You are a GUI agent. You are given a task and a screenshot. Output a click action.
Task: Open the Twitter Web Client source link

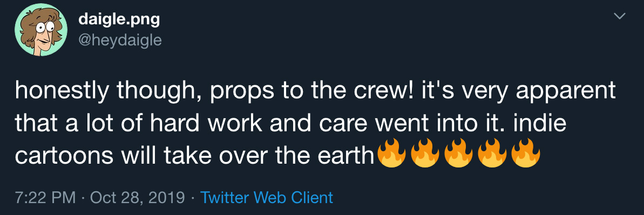(x=267, y=198)
